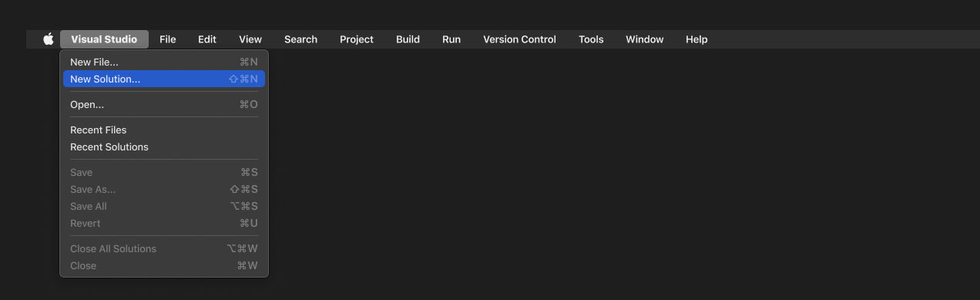
Task: Open the Help menu
Action: tap(696, 39)
